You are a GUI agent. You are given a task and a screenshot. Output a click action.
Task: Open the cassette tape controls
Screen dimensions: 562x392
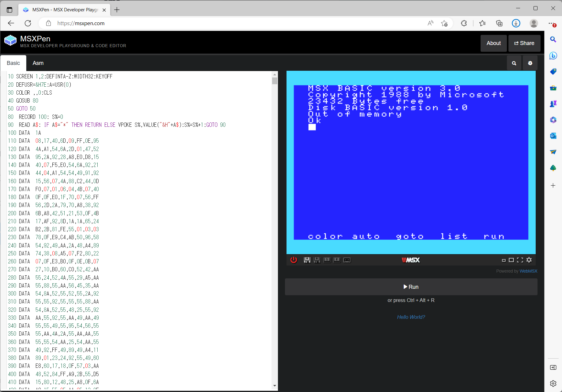pyautogui.click(x=347, y=260)
